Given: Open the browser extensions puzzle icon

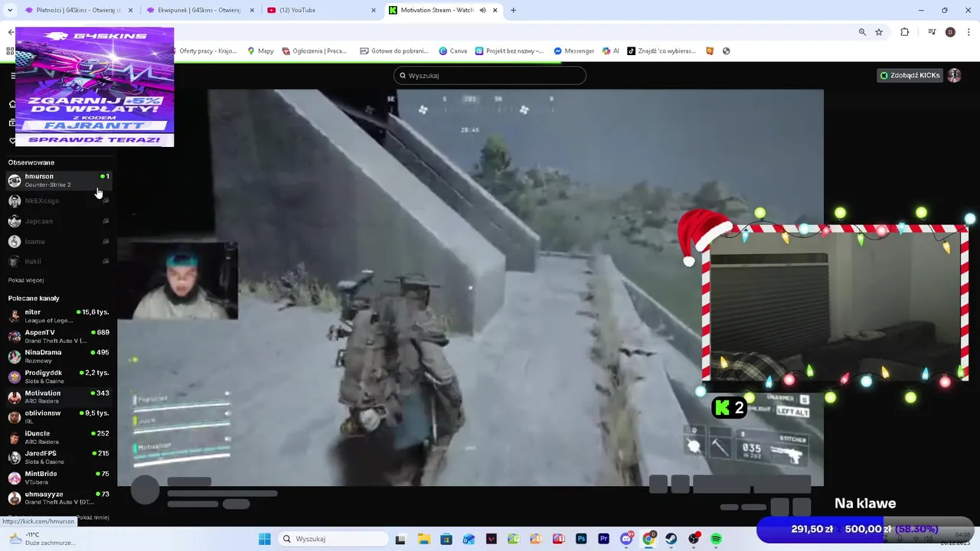Looking at the screenshot, I should 905,32.
